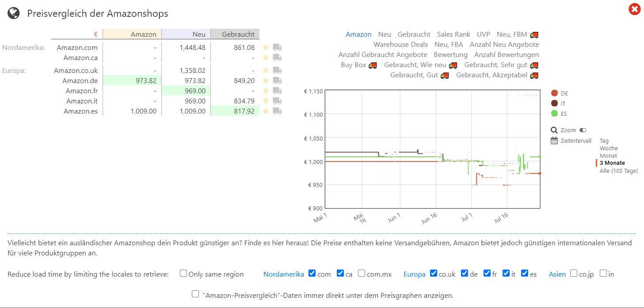Show the UVP series

click(x=484, y=34)
